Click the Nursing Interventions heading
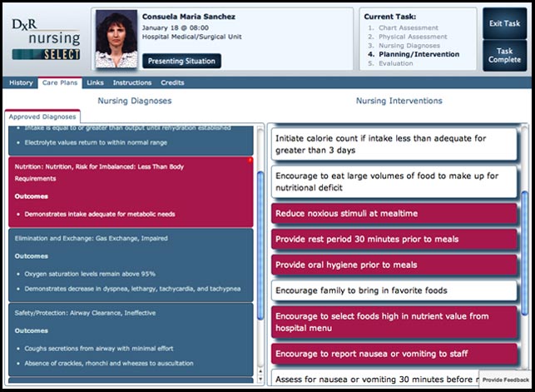The width and height of the screenshot is (535, 392). coord(399,101)
